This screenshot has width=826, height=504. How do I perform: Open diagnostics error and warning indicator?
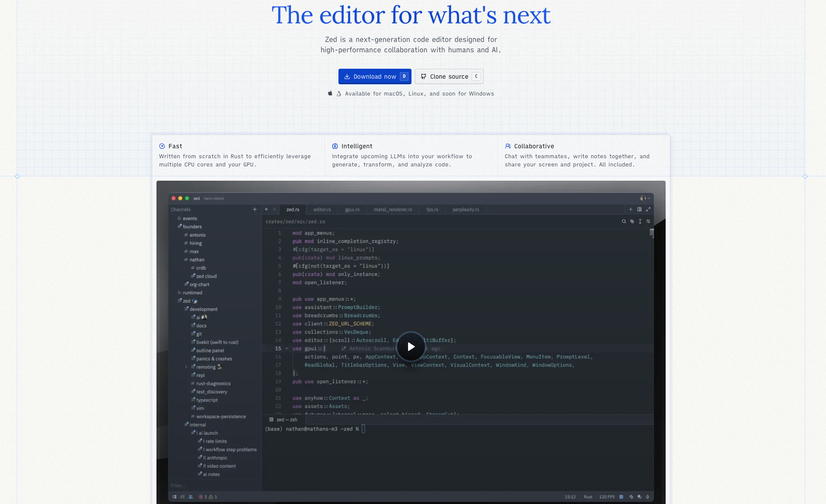tap(208, 497)
